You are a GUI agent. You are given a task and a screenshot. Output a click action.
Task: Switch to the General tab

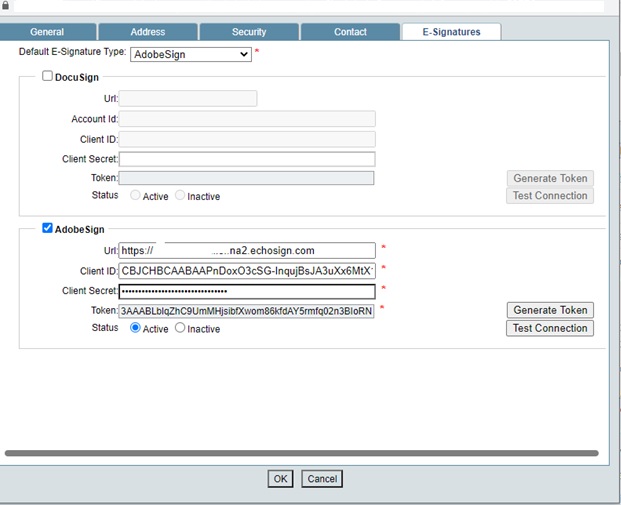pyautogui.click(x=47, y=32)
